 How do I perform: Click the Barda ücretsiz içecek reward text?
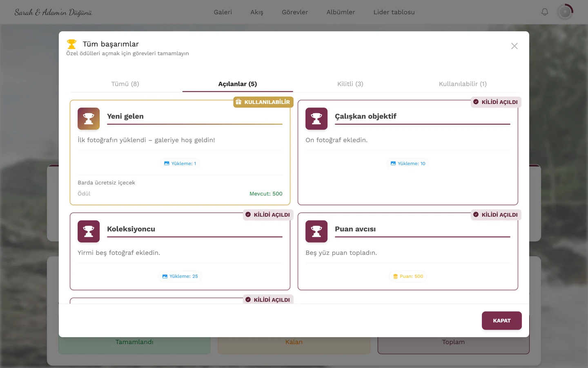106,183
